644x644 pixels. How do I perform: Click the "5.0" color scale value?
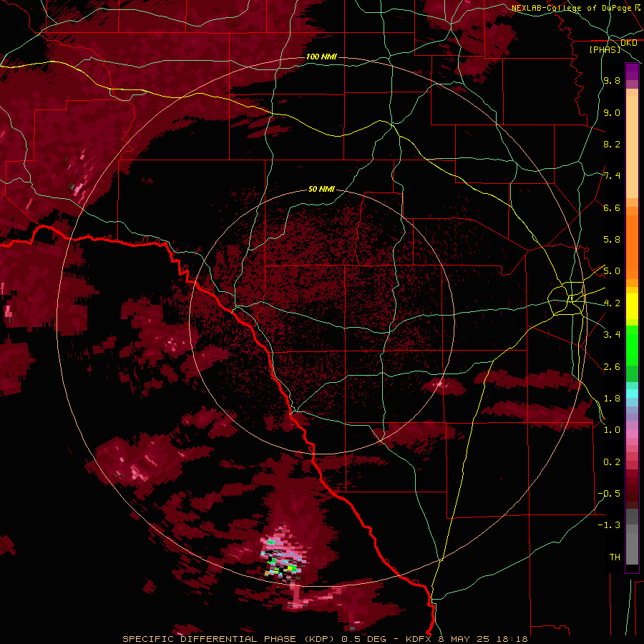tap(612, 271)
